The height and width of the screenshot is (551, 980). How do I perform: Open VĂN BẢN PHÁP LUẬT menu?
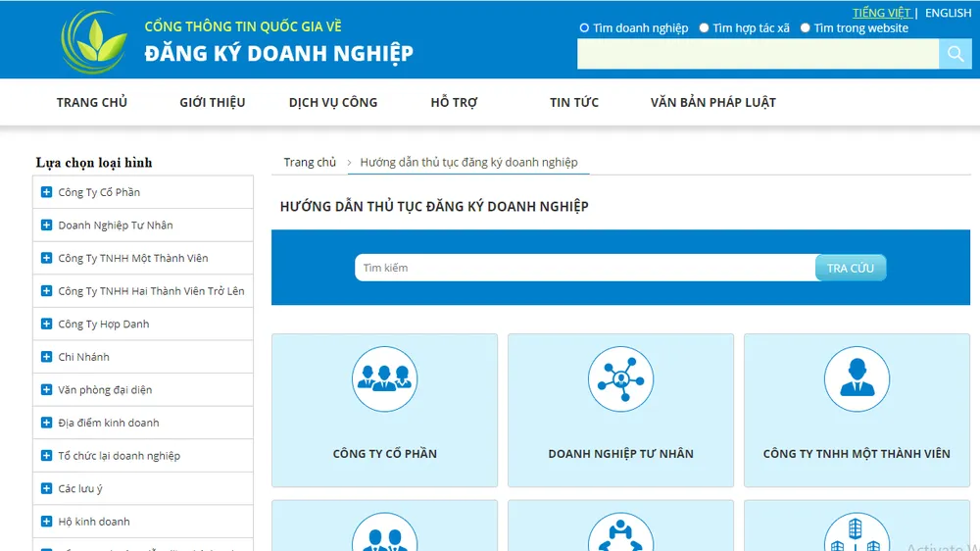(713, 103)
